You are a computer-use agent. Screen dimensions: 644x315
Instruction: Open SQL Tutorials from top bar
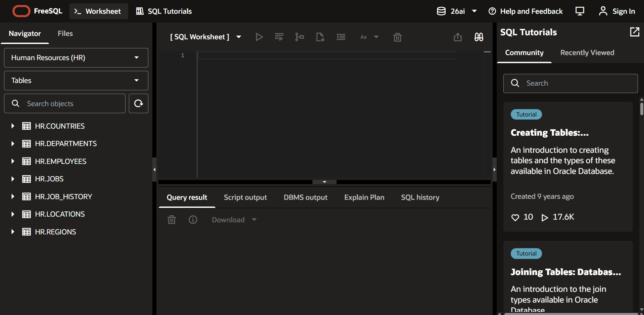coord(164,11)
